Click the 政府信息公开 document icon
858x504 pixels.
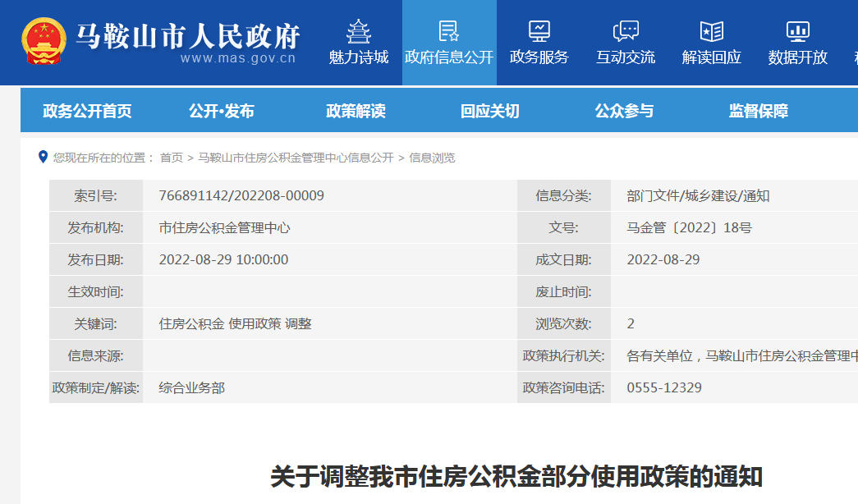(x=449, y=31)
